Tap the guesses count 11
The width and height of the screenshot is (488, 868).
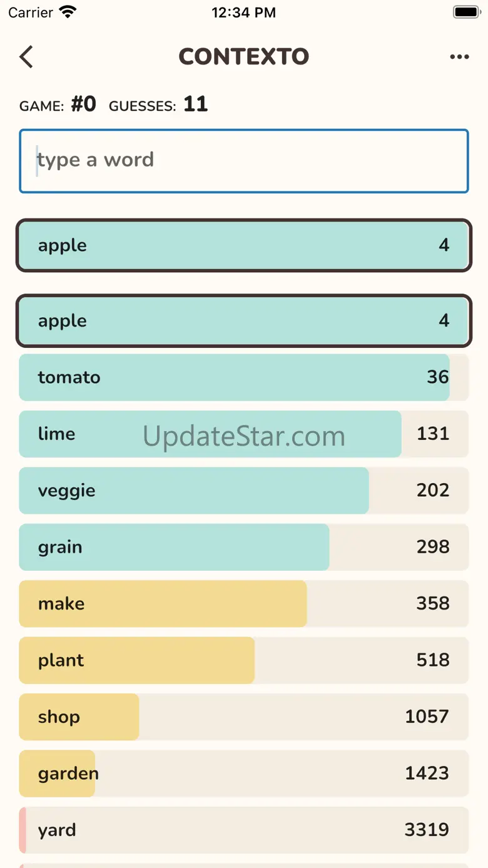[x=195, y=104]
